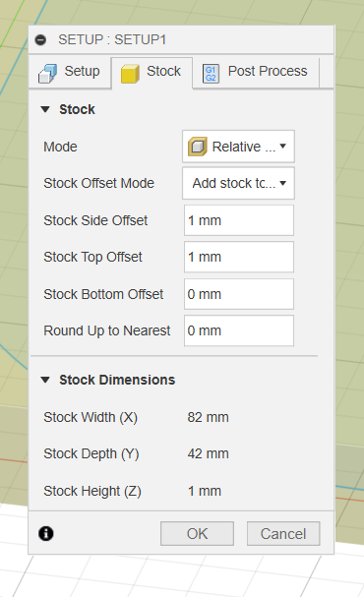Collapse the dialog with the minus icon
Image resolution: width=364 pixels, height=597 pixels.
pyautogui.click(x=40, y=39)
